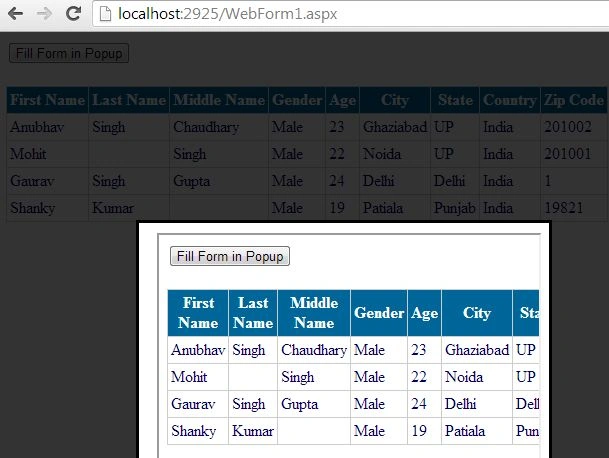Click Gender header in popup table
This screenshot has height=458, width=609.
pos(379,313)
